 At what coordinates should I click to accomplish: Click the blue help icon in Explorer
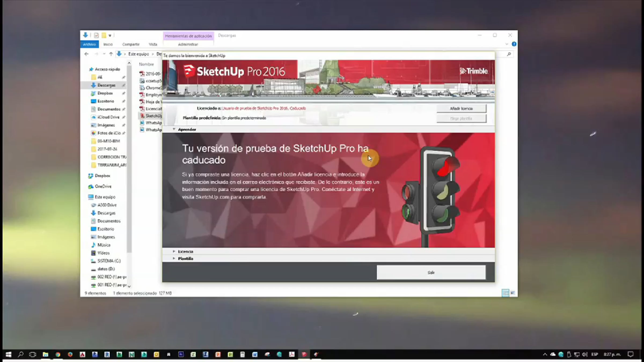[514, 44]
